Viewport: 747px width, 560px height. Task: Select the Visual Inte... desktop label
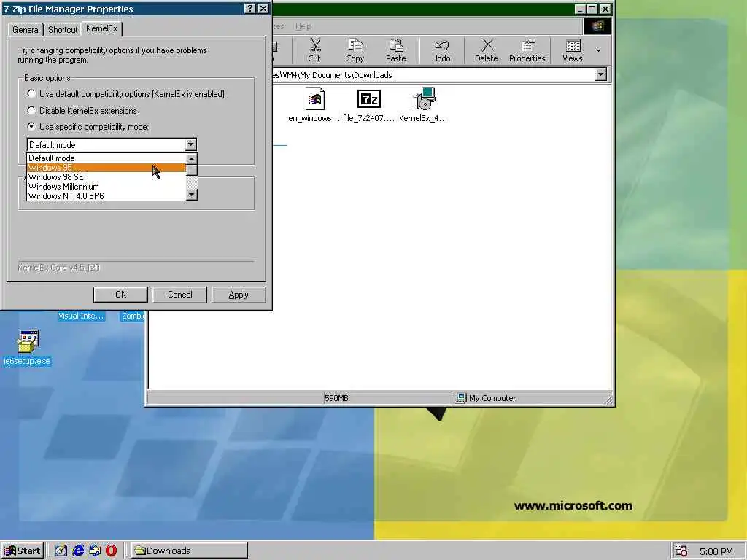click(81, 316)
